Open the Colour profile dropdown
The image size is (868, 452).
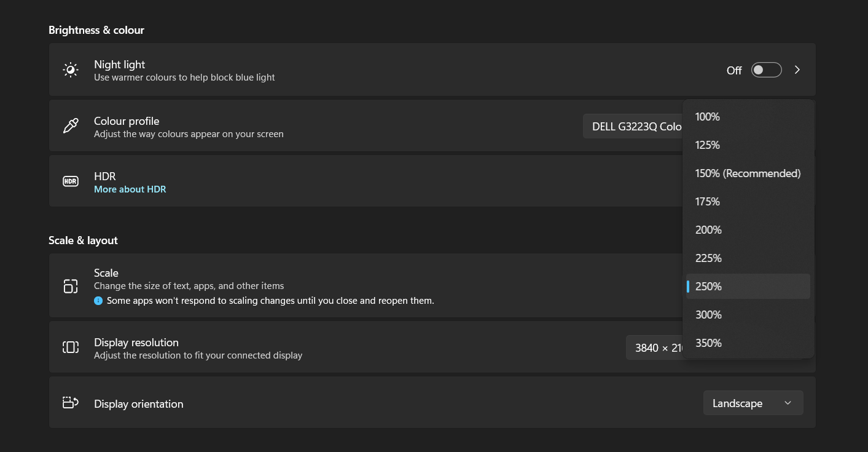tap(633, 126)
